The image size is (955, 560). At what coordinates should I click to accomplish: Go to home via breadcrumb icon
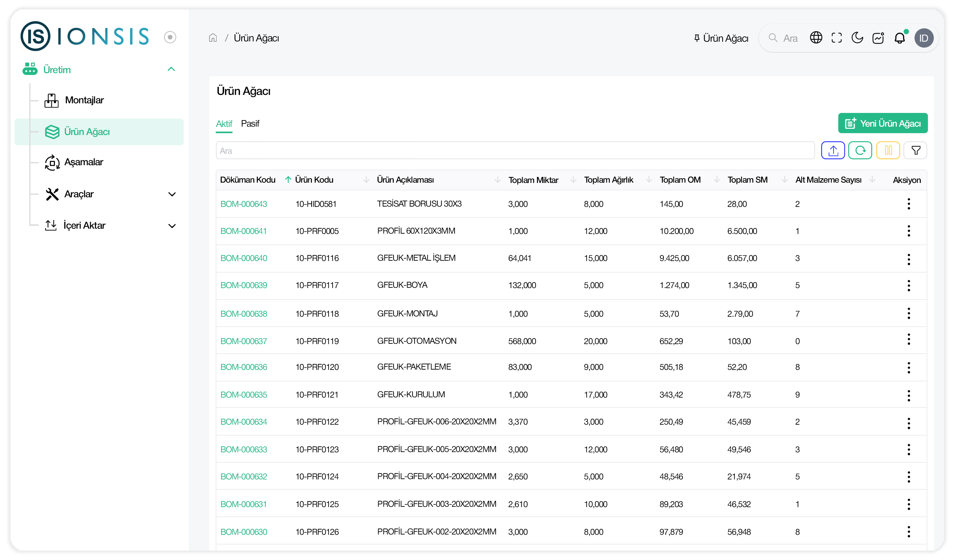point(213,38)
